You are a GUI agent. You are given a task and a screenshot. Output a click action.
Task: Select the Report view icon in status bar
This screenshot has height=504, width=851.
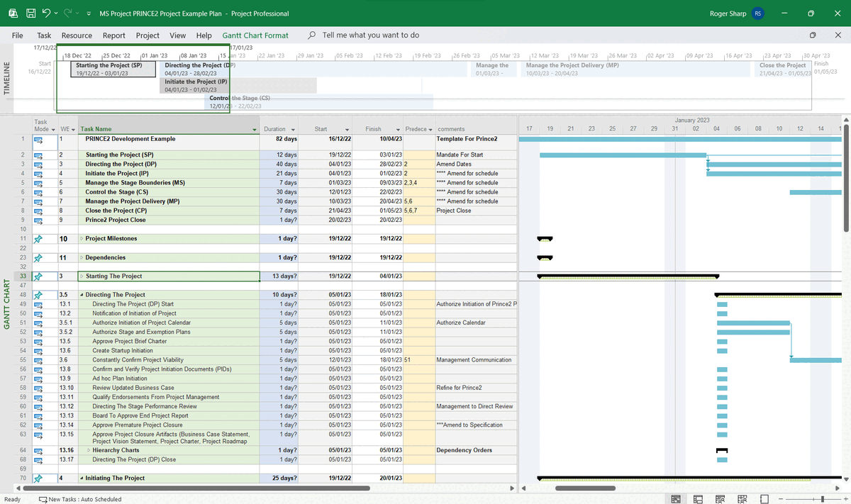click(764, 498)
